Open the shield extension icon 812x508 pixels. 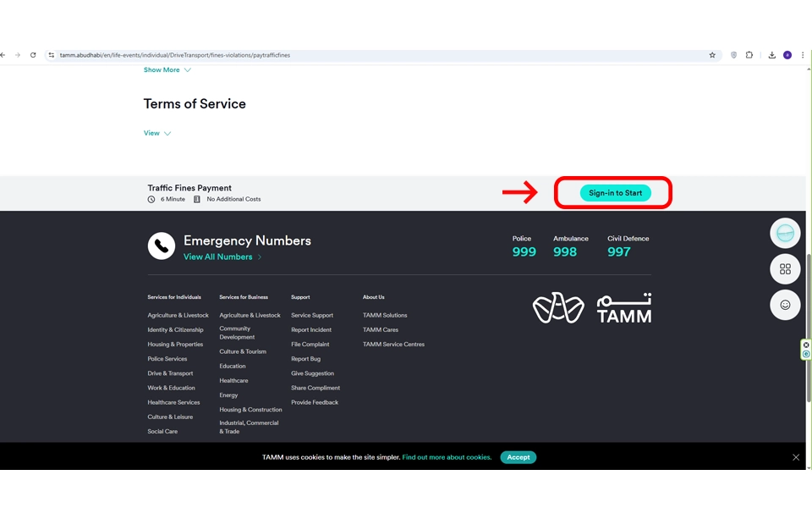click(733, 55)
